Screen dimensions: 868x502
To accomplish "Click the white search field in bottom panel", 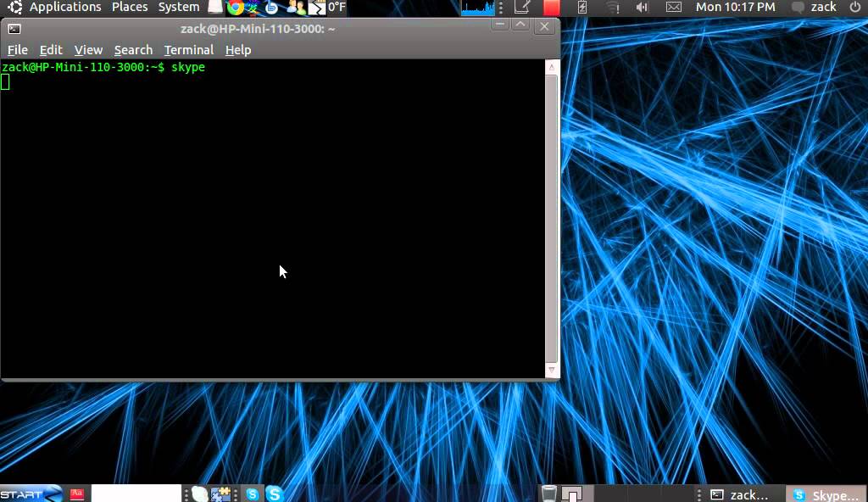I will coord(136,494).
